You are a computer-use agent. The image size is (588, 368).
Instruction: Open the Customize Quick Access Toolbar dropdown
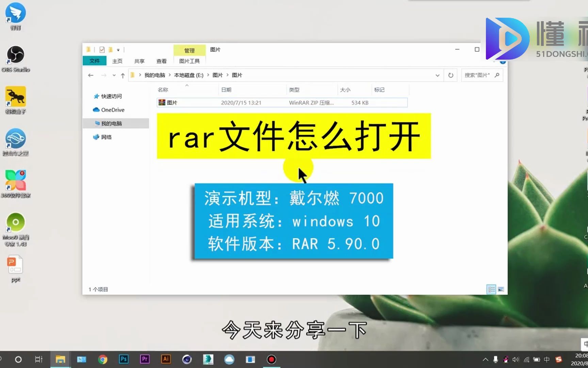(x=118, y=50)
